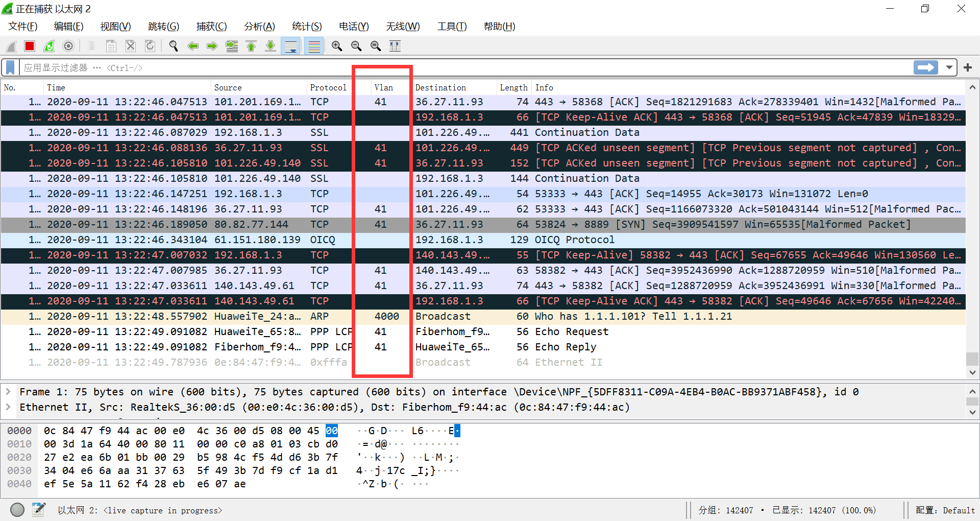Jump to the last packet in the list
Image resolution: width=980 pixels, height=521 pixels.
pyautogui.click(x=271, y=46)
